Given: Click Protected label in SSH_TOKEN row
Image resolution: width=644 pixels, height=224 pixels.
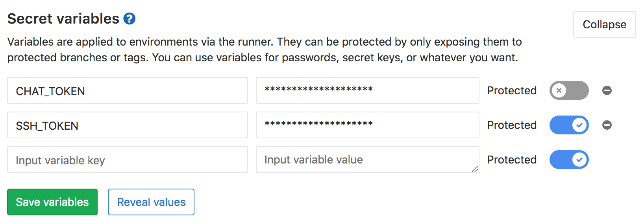Looking at the screenshot, I should point(512,125).
